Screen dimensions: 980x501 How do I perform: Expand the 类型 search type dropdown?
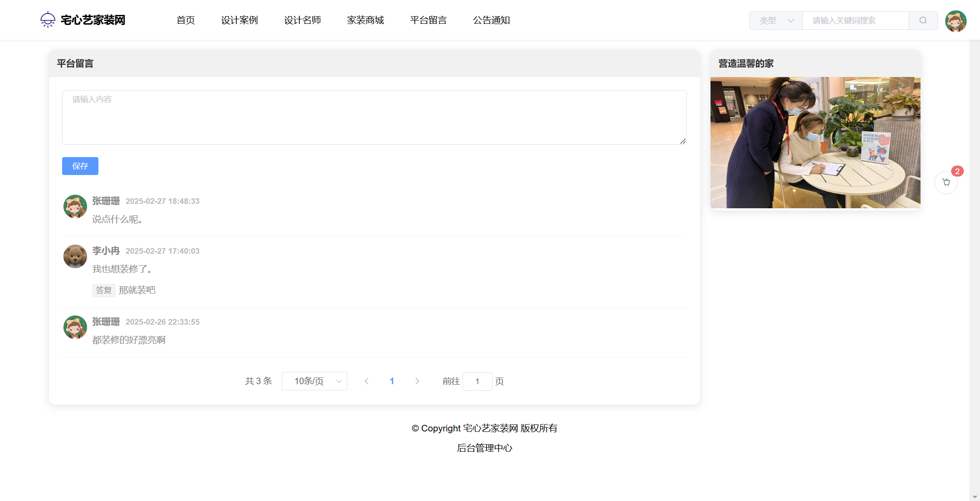point(776,21)
